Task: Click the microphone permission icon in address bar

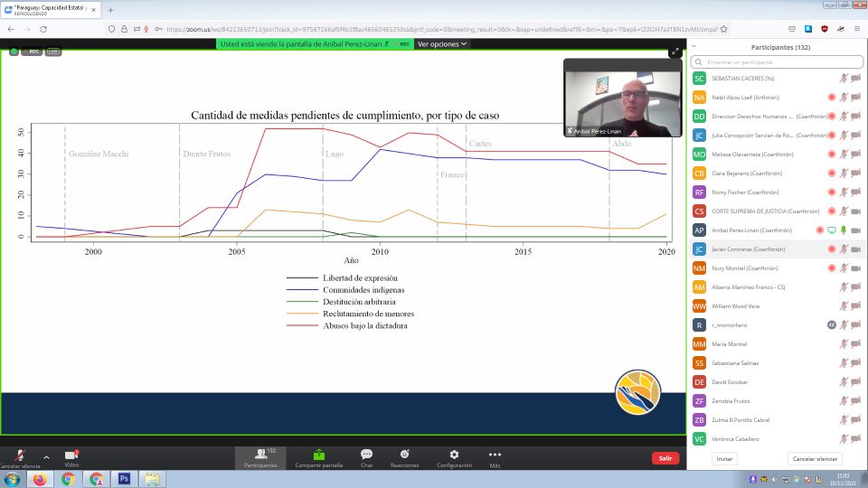Action: [146, 29]
